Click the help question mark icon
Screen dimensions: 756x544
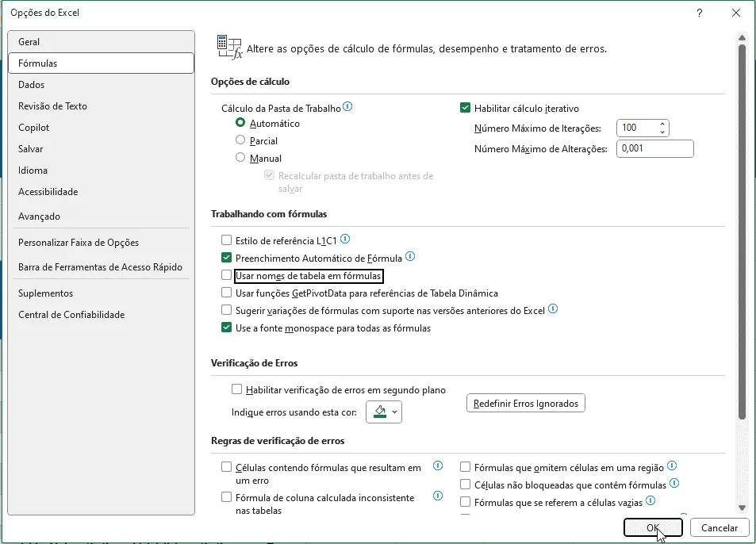click(x=700, y=13)
